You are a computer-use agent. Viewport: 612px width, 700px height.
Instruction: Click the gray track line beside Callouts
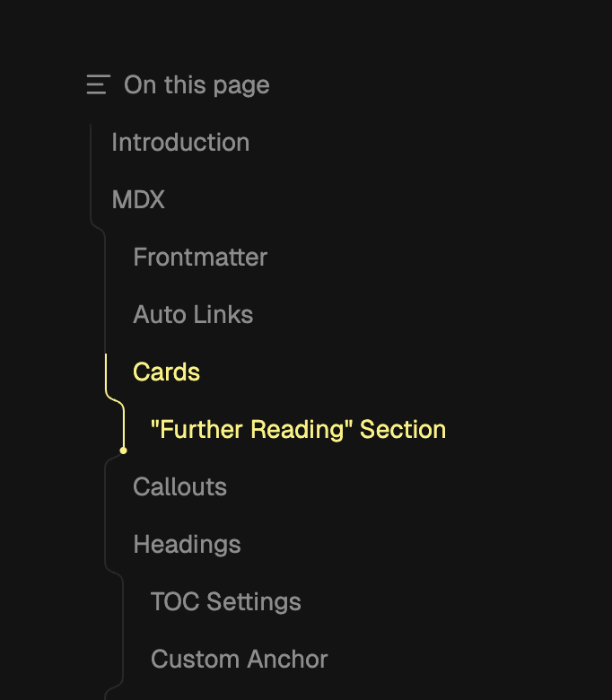pyautogui.click(x=106, y=487)
